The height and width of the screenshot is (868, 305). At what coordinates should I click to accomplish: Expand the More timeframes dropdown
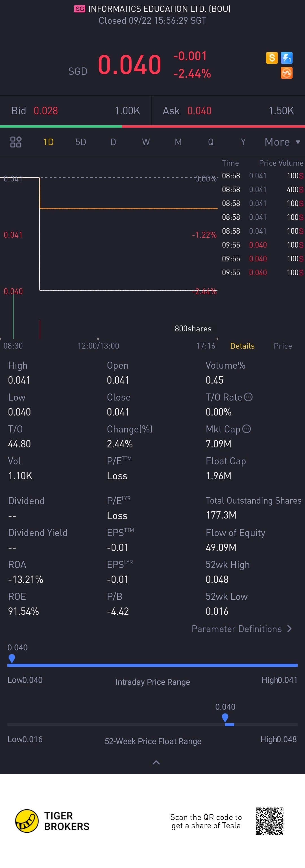point(282,142)
